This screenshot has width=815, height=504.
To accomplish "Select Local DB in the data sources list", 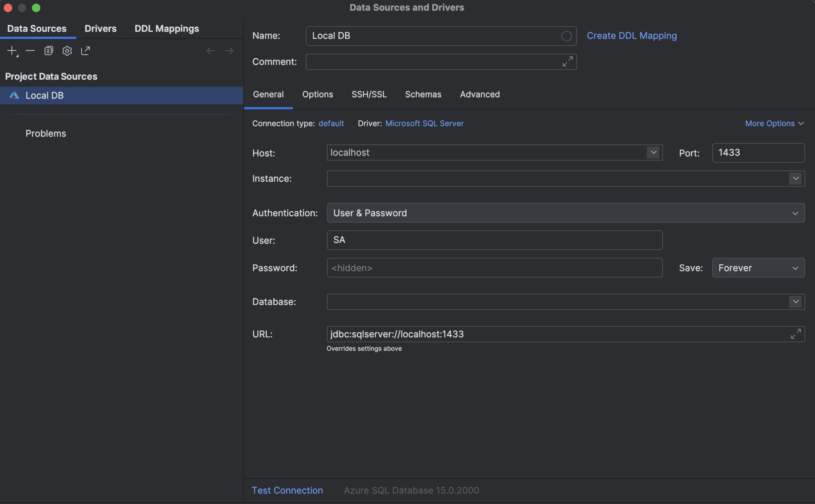I will click(121, 96).
